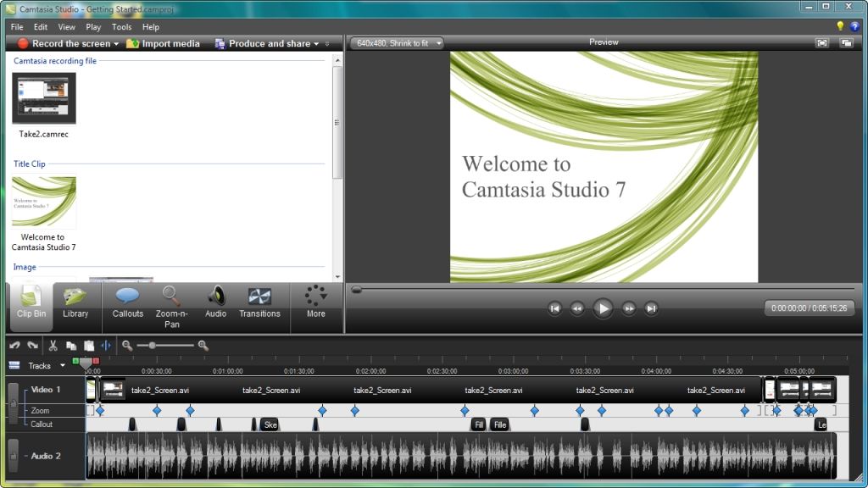This screenshot has height=488, width=868.
Task: Expand the Record the screen dropdown arrow
Action: (x=116, y=44)
